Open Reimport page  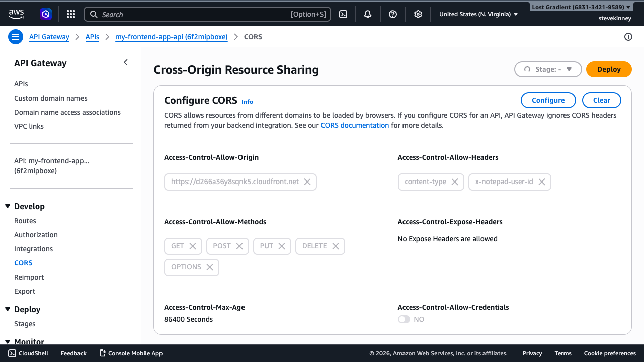click(x=29, y=277)
